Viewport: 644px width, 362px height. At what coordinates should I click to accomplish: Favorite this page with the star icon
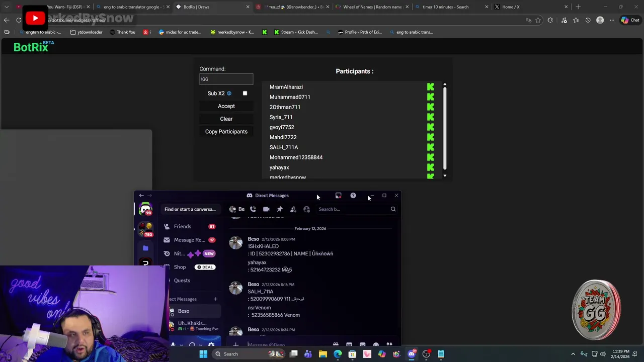point(538,20)
